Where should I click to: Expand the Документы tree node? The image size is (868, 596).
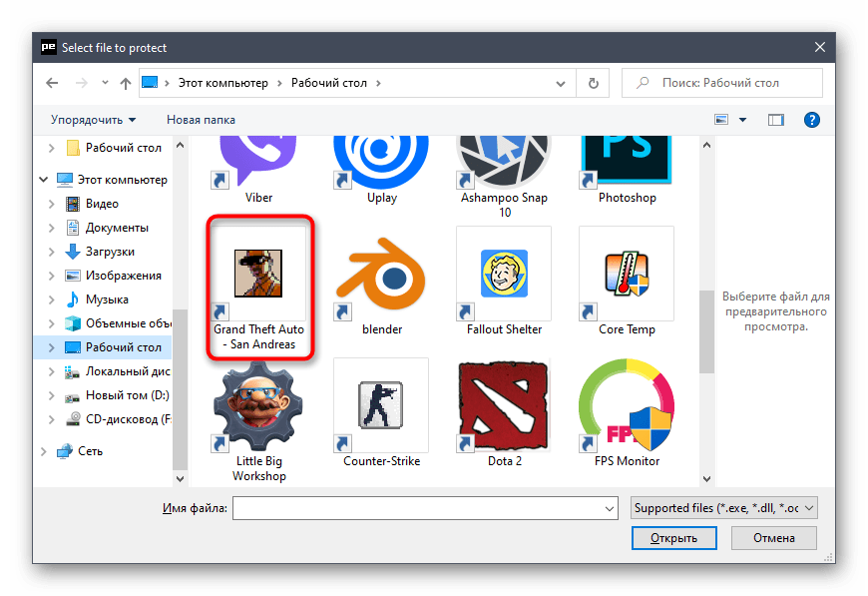click(52, 228)
